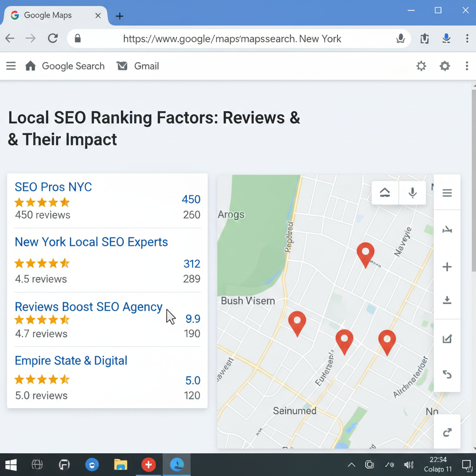Image resolution: width=476 pixels, height=476 pixels.
Task: Open the three-dot menu in the bookmarks bar
Action: 467,66
